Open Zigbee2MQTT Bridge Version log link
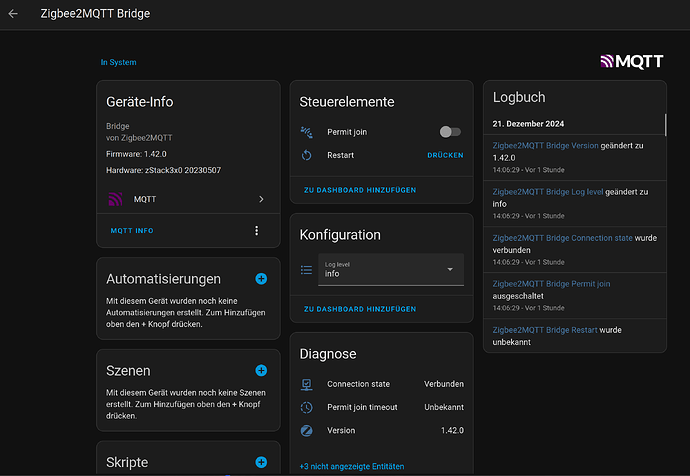The height and width of the screenshot is (476, 690). coord(545,146)
